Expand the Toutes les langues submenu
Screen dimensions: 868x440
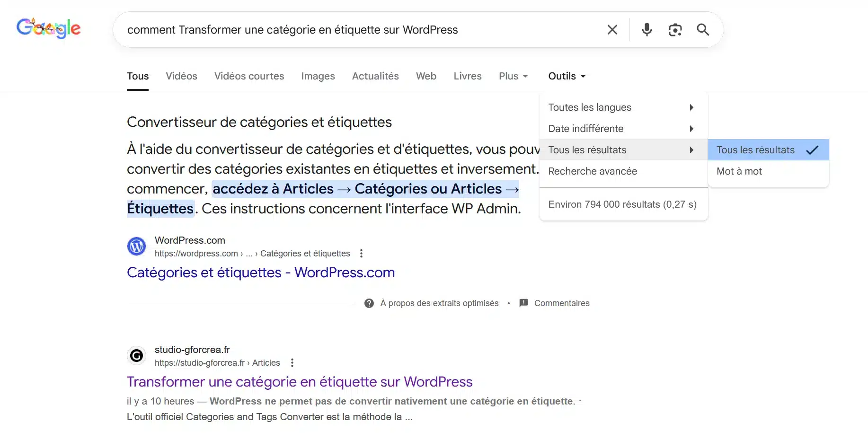pyautogui.click(x=589, y=107)
